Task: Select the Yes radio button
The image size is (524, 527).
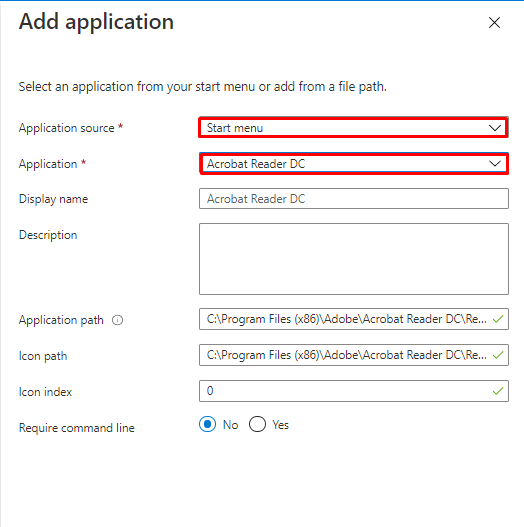Action: 257,424
